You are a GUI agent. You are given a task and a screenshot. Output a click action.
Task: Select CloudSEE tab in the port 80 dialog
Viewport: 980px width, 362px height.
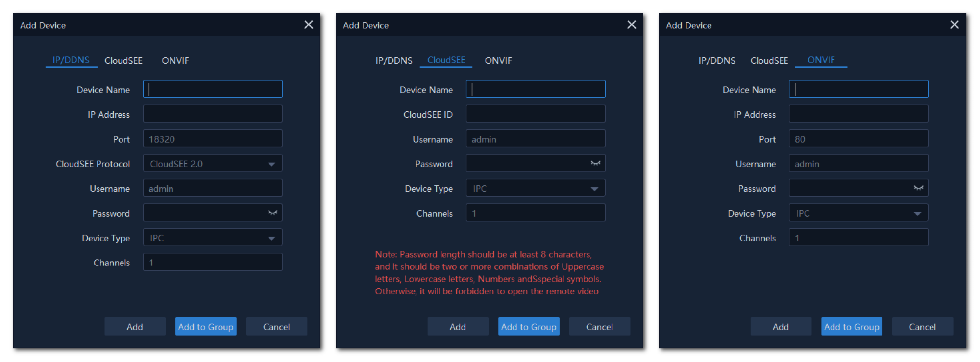[769, 61]
